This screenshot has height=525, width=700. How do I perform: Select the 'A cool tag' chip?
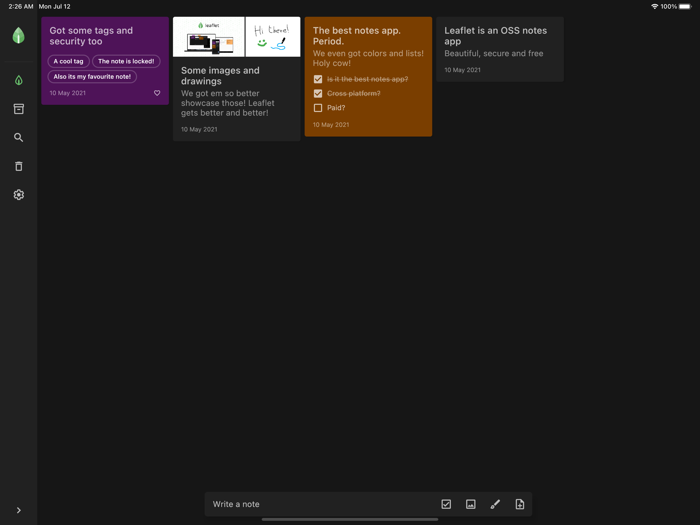(x=68, y=61)
